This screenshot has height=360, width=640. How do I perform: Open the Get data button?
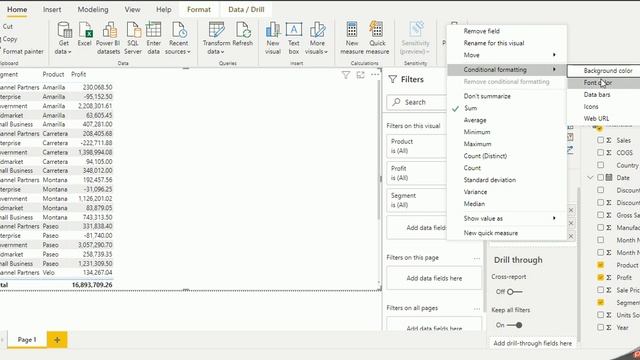(64, 38)
